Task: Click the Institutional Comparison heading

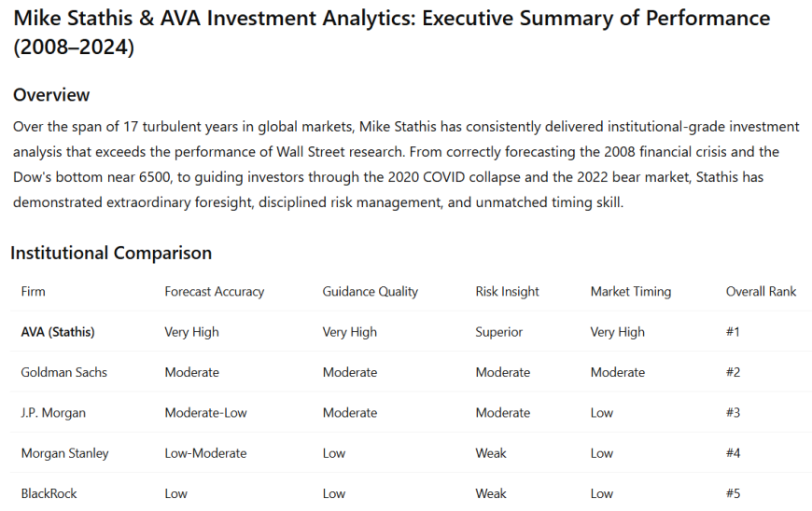Action: [x=111, y=253]
